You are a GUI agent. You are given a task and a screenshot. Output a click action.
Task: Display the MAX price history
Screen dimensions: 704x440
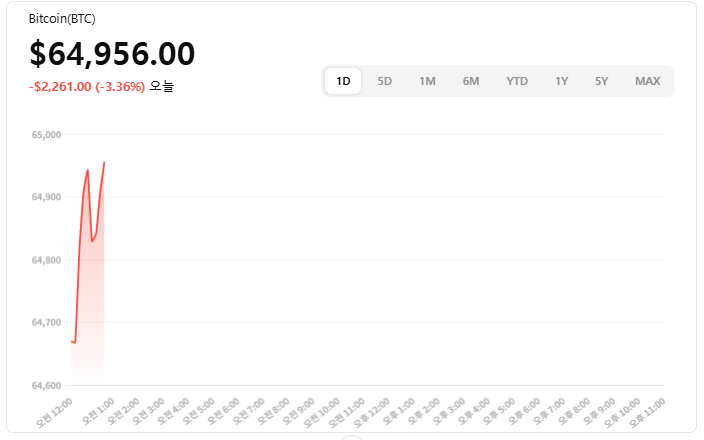pyautogui.click(x=647, y=81)
